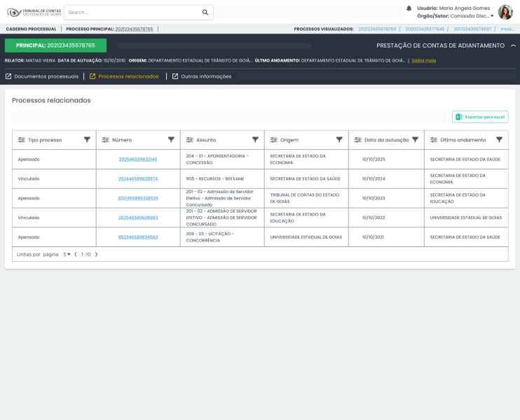Filter by Origem column funnel icon
Image resolution: width=520 pixels, height=420 pixels.
[x=339, y=140]
